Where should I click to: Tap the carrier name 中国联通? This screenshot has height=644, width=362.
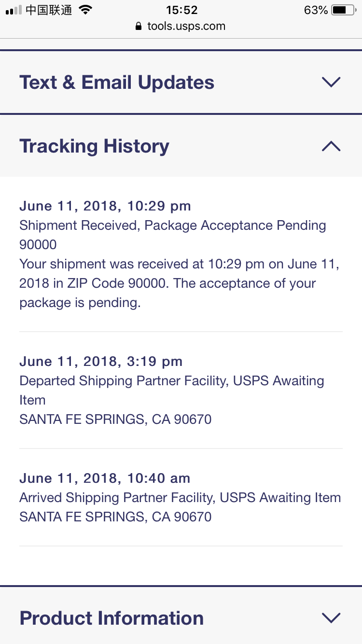[49, 10]
